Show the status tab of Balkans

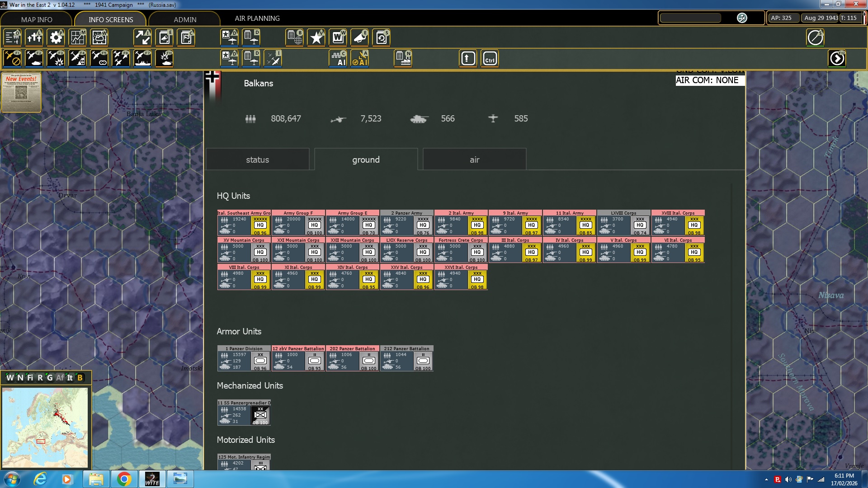pyautogui.click(x=257, y=160)
